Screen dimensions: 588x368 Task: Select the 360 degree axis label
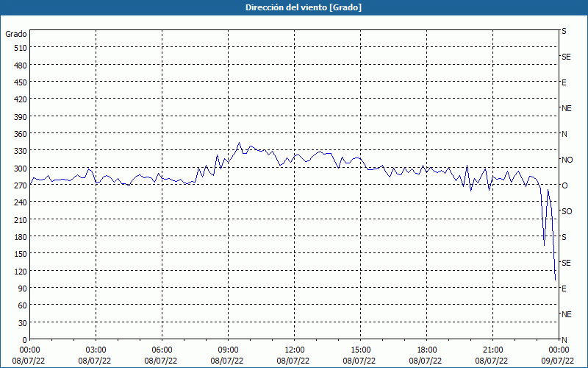click(21, 134)
